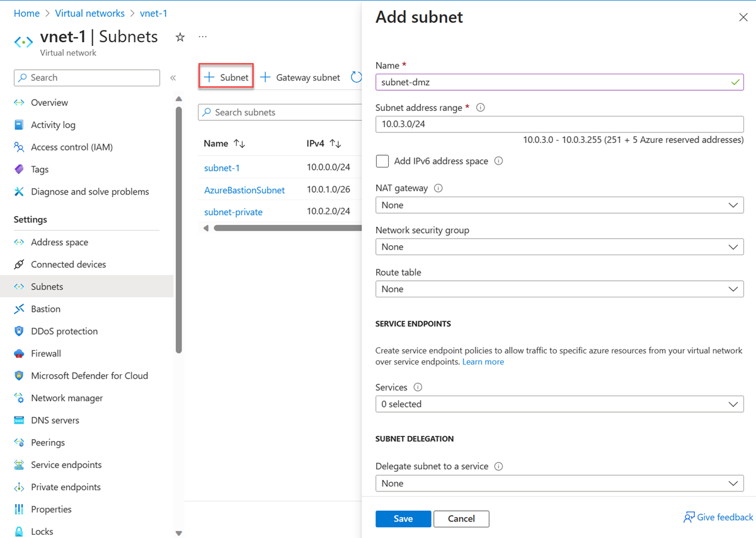Save the new subnet
Screen dimensions: 756x538
(x=403, y=518)
